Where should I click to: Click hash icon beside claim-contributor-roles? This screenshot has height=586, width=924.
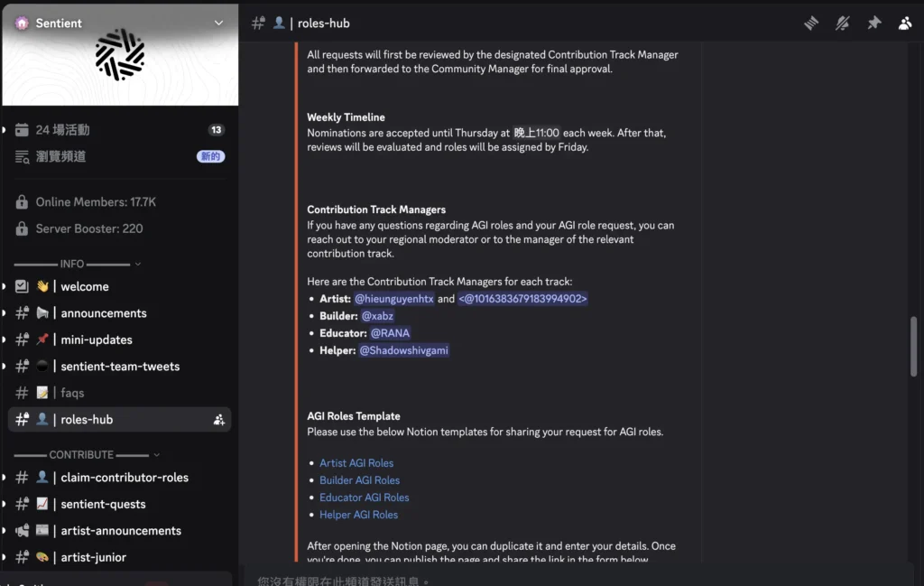tap(22, 478)
